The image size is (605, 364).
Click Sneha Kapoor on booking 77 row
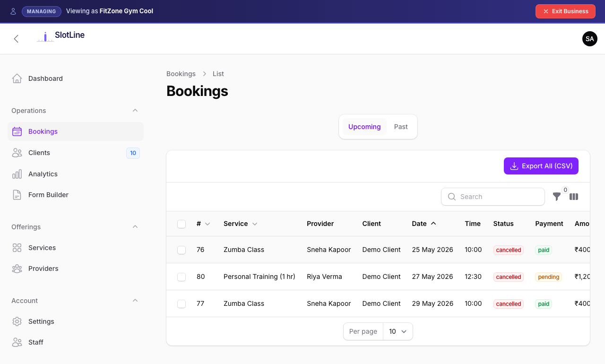329,303
